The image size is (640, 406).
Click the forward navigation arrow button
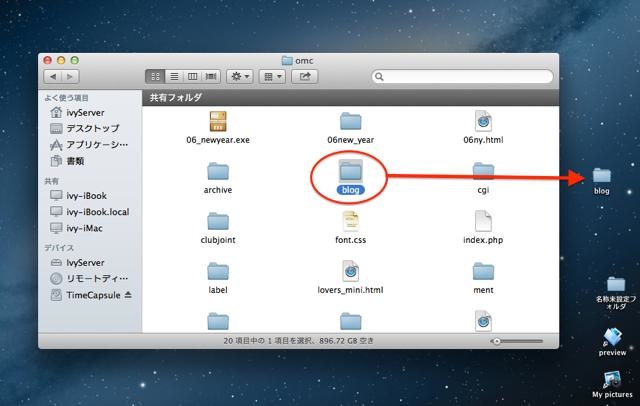point(68,76)
